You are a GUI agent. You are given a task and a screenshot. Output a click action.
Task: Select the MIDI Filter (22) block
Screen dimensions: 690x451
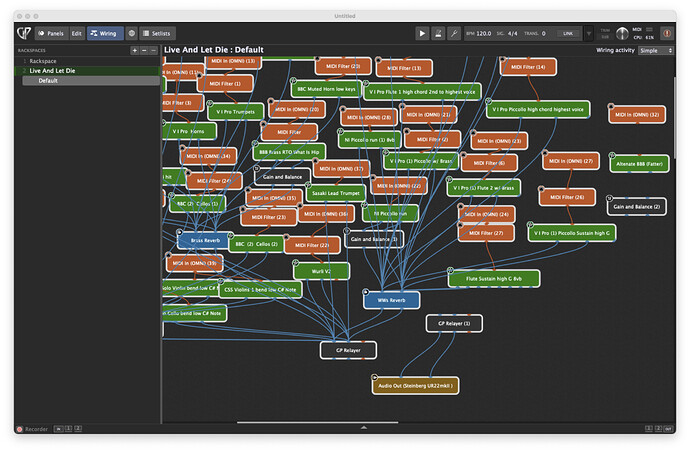click(x=312, y=246)
